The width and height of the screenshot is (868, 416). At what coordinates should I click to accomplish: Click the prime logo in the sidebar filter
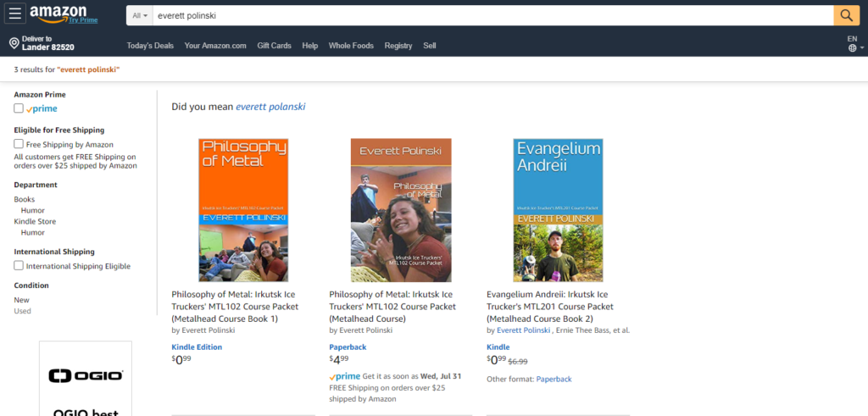tap(42, 108)
